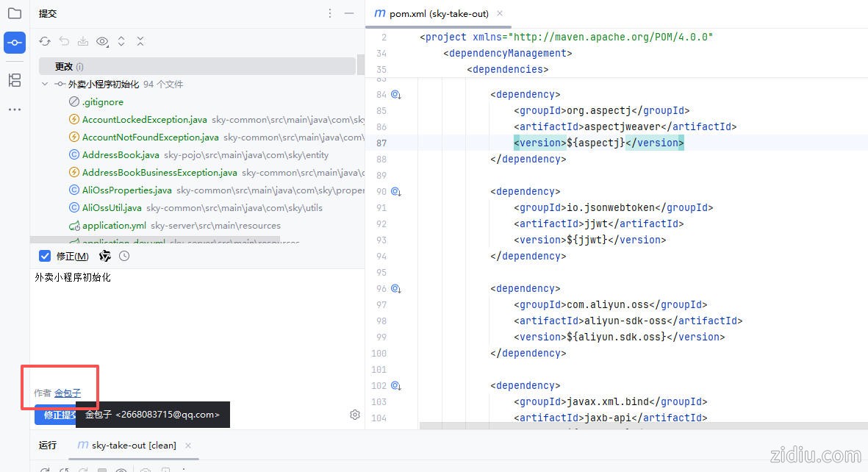Click the 修正提交 commit button
Image resolution: width=868 pixels, height=472 pixels.
pyautogui.click(x=55, y=415)
